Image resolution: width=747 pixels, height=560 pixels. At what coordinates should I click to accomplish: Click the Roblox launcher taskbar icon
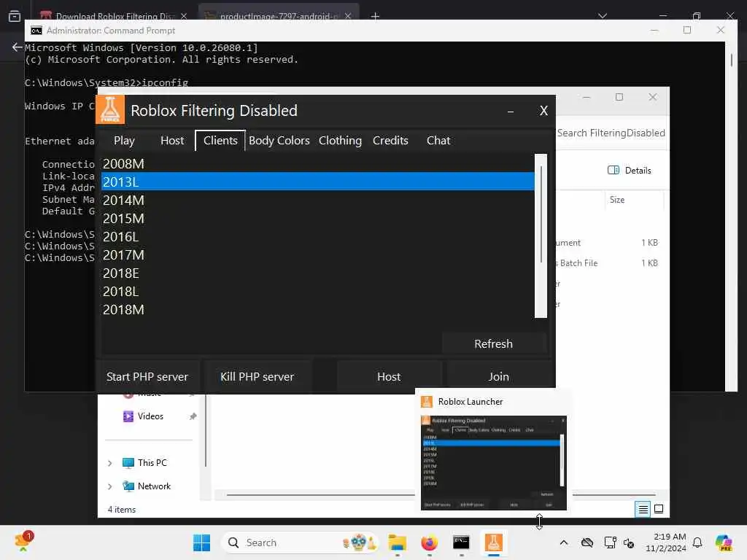point(494,542)
